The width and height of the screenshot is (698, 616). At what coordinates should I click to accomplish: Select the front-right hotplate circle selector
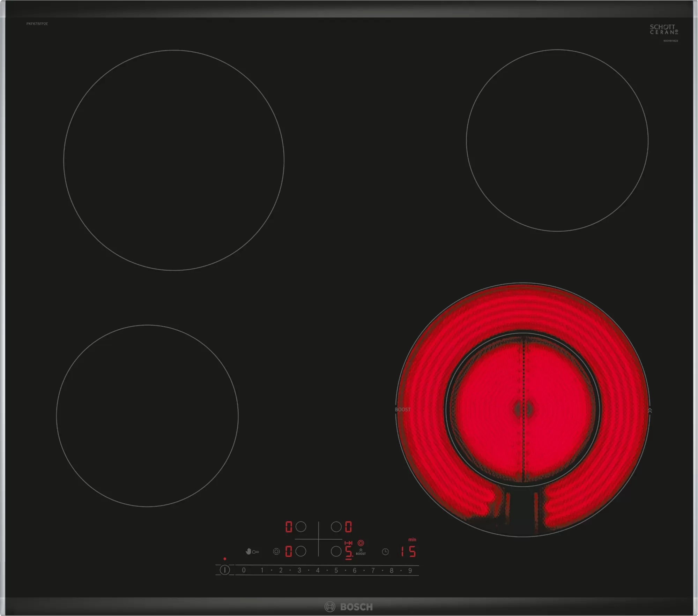pyautogui.click(x=336, y=551)
